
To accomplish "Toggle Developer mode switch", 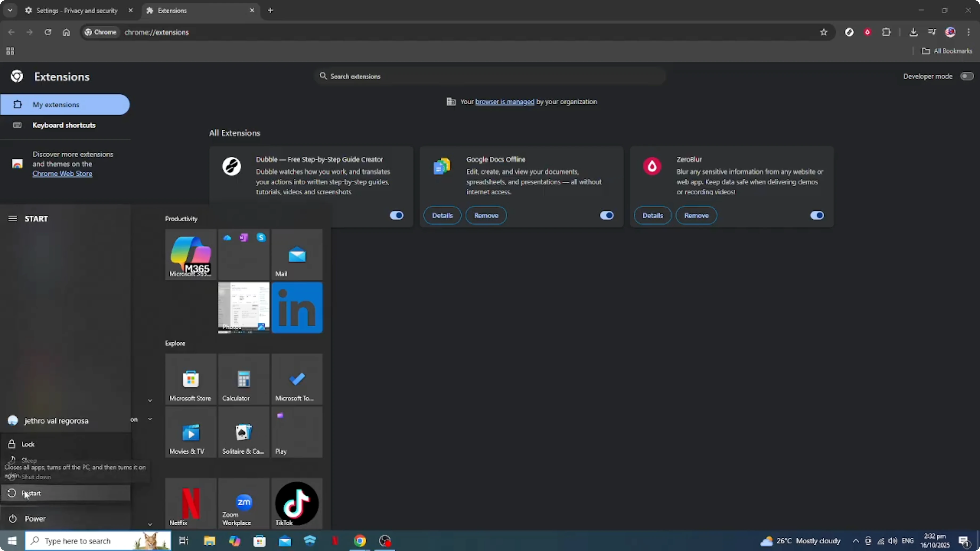I will pos(967,76).
